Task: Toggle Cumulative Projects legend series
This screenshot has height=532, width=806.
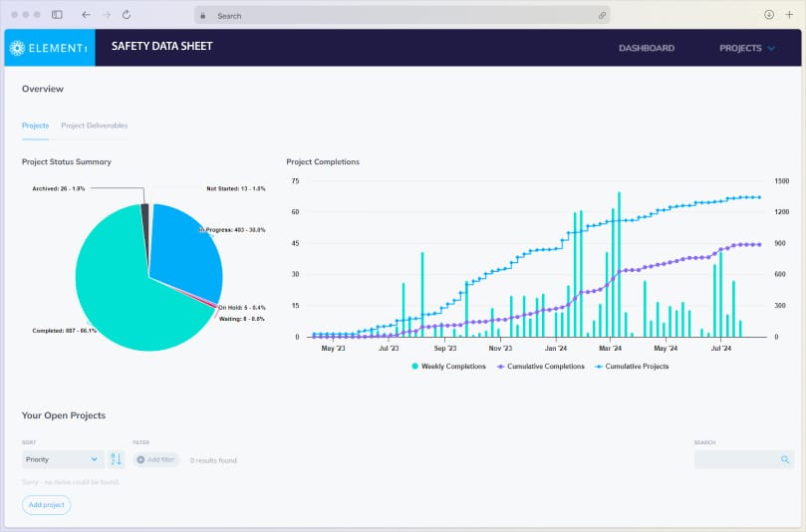Action: pyautogui.click(x=632, y=367)
